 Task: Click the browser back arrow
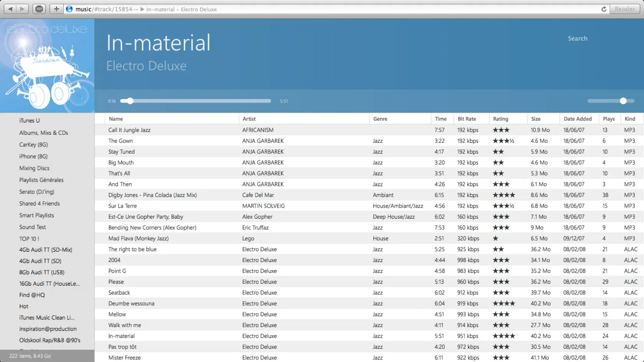10,9
